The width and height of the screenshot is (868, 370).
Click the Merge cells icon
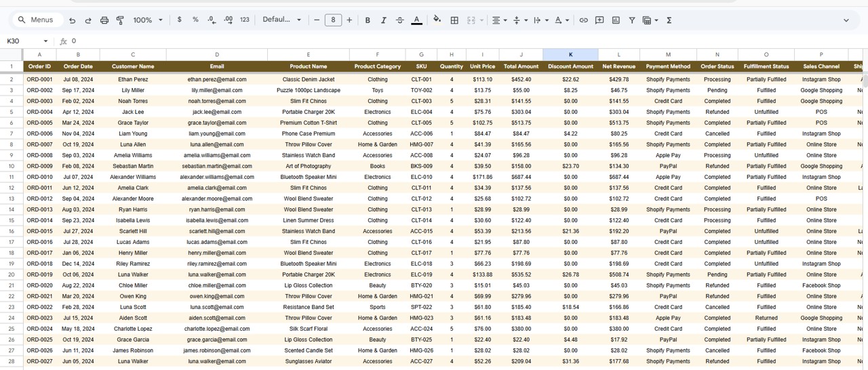(471, 20)
